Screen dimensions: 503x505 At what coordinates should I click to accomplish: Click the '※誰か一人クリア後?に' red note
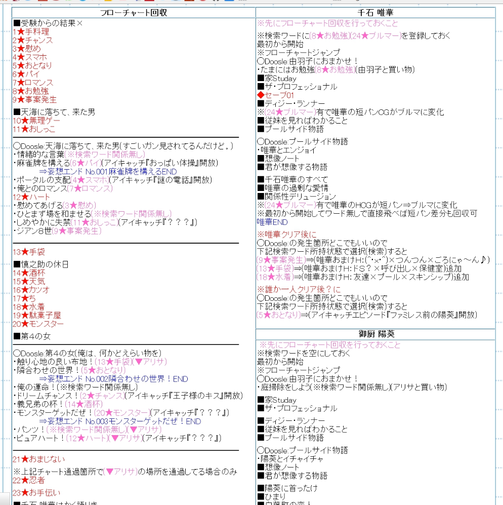pos(299,289)
